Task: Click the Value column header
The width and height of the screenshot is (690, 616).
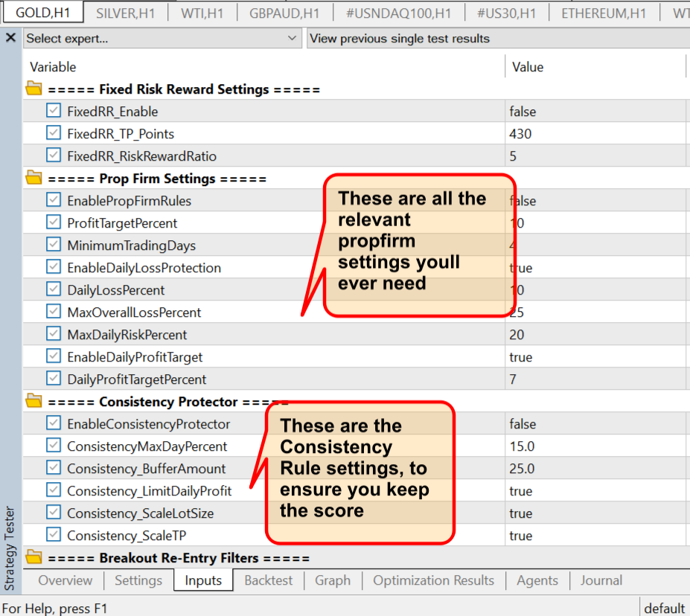Action: 595,66
